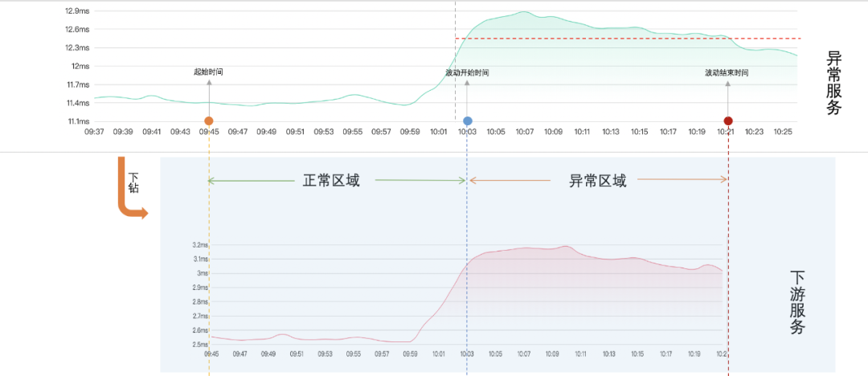Click the 11.1ms axis value
This screenshot has height=376, width=868.
pos(77,121)
